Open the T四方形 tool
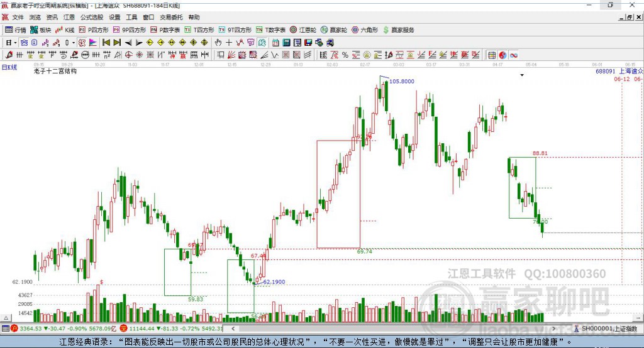644x348 pixels. pos(199,30)
